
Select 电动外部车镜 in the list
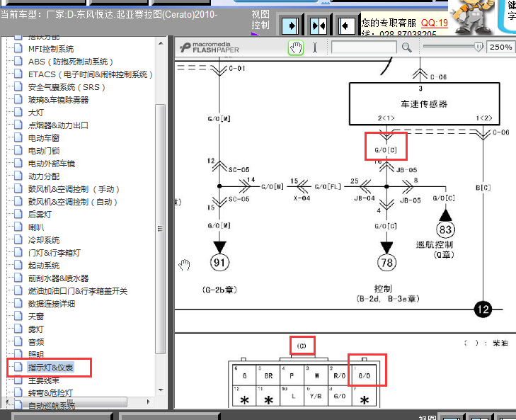coord(52,164)
